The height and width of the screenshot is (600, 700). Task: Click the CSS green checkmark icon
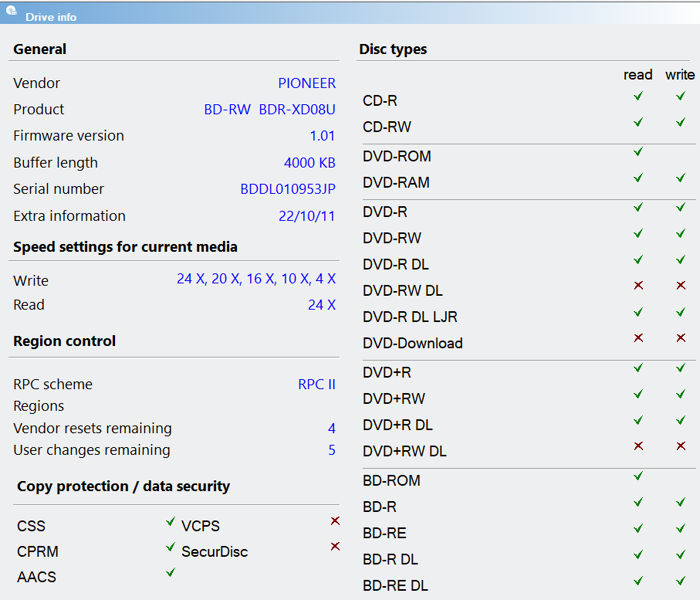pos(171,521)
